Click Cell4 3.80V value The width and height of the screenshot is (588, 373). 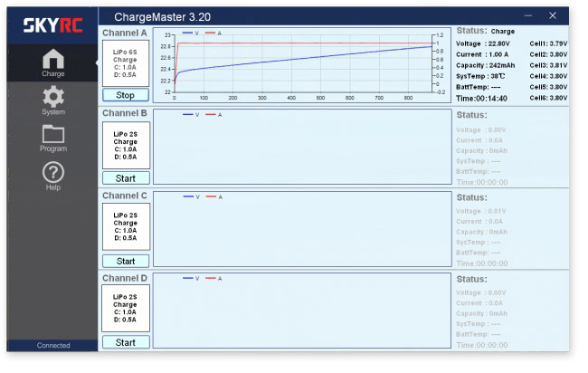pyautogui.click(x=548, y=76)
